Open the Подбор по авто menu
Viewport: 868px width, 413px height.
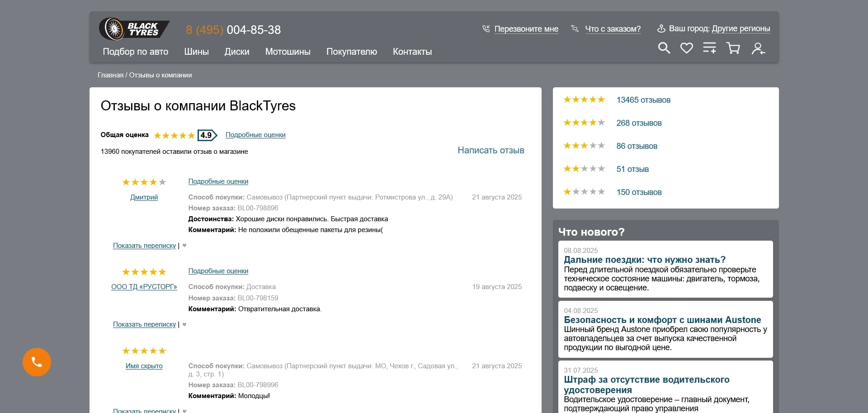click(x=135, y=52)
